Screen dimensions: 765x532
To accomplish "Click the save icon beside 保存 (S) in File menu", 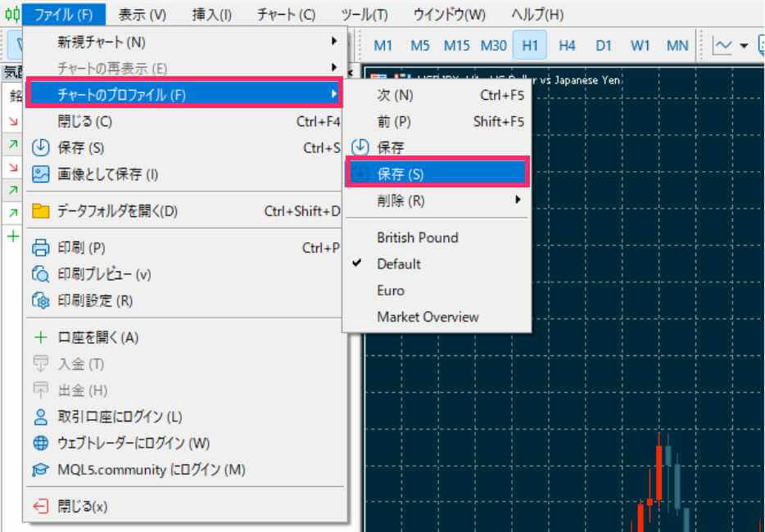I will [40, 148].
